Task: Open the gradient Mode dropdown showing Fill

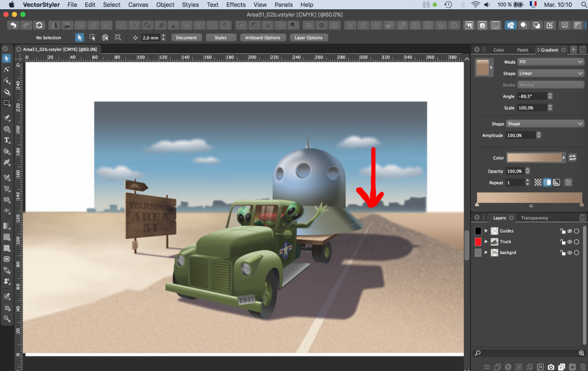Action: click(x=551, y=62)
